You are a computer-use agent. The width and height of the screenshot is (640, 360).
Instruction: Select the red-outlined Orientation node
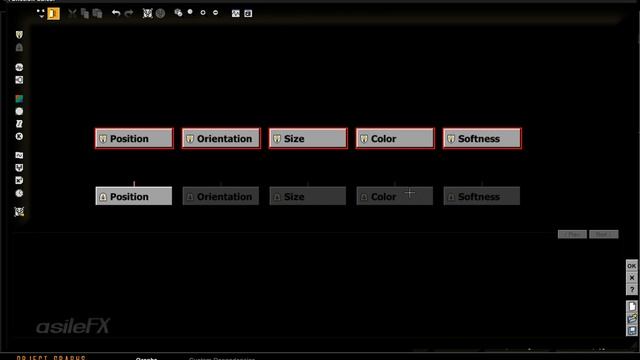[221, 138]
